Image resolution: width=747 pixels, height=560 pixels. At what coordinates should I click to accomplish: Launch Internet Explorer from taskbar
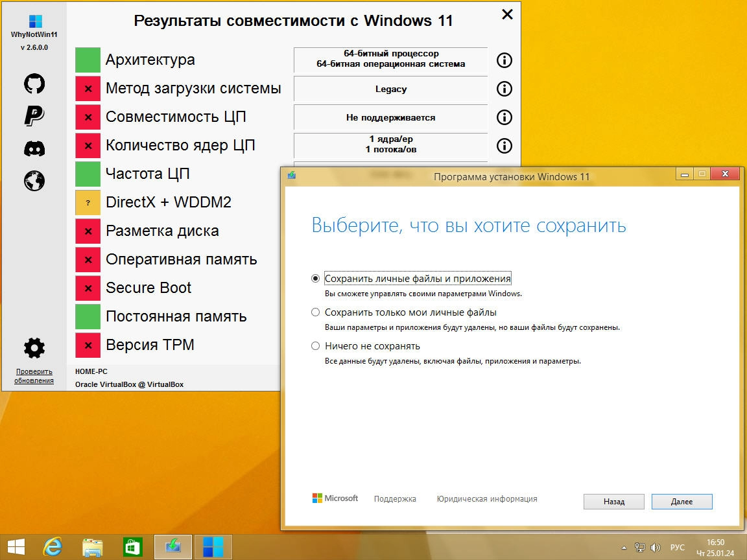tap(53, 547)
